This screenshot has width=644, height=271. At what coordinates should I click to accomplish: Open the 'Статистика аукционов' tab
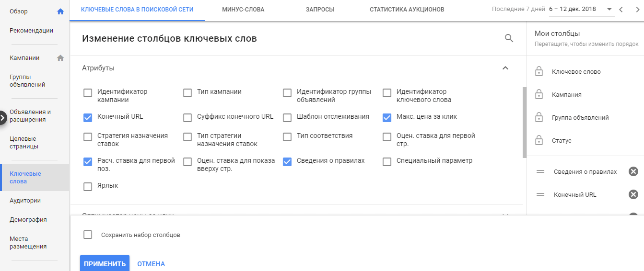407,10
